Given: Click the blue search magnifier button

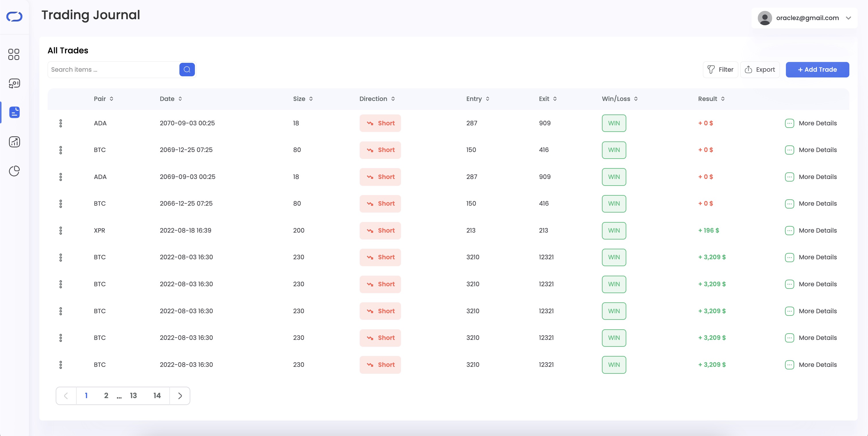Looking at the screenshot, I should [187, 70].
